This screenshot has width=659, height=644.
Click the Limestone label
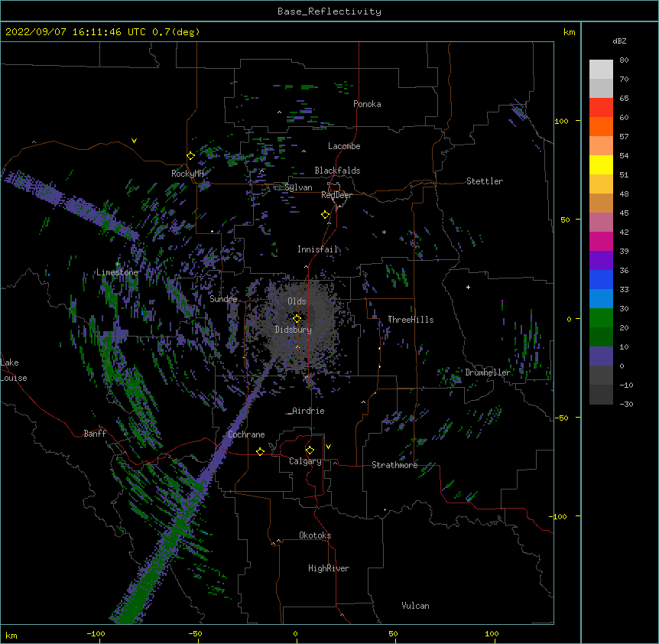(117, 272)
